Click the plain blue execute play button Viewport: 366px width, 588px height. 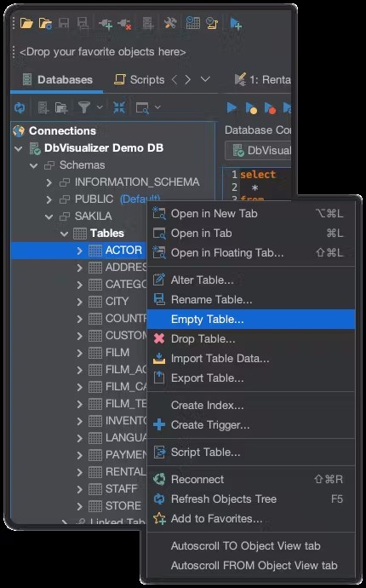(232, 108)
